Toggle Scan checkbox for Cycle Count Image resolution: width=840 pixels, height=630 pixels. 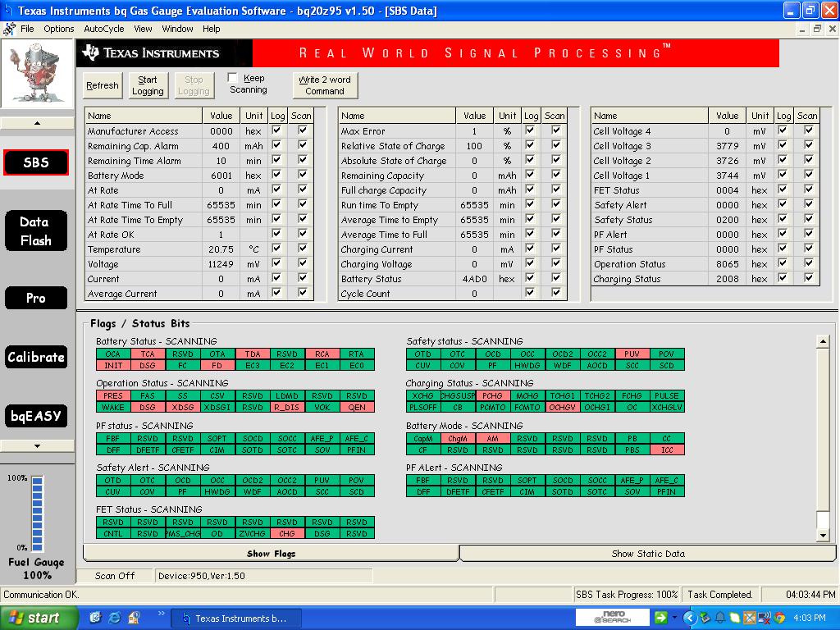click(x=556, y=293)
